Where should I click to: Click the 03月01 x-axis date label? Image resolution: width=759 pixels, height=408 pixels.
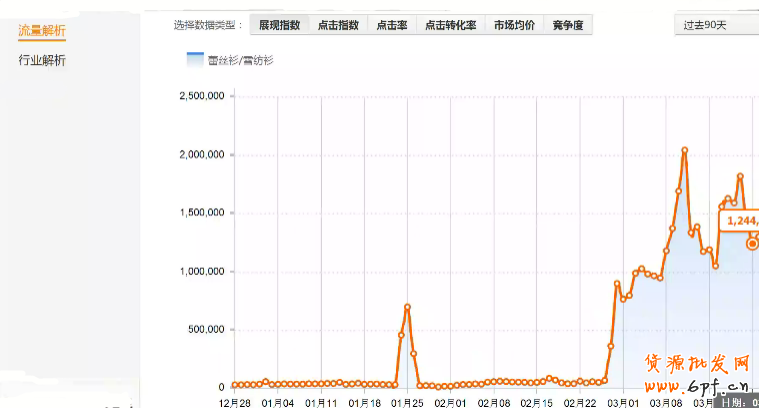pyautogui.click(x=621, y=401)
